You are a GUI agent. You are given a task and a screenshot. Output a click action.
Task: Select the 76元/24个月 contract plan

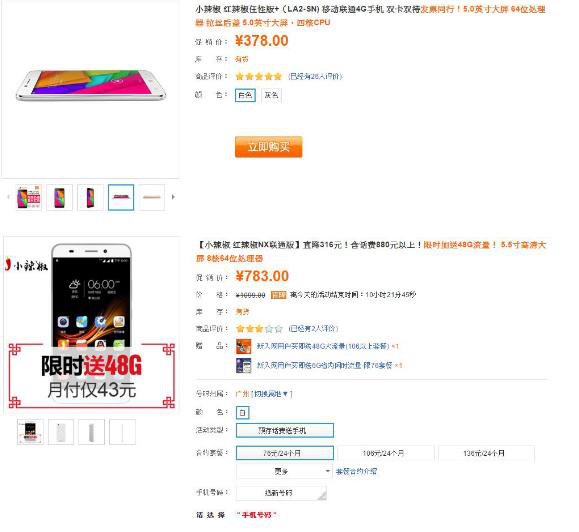pyautogui.click(x=285, y=453)
